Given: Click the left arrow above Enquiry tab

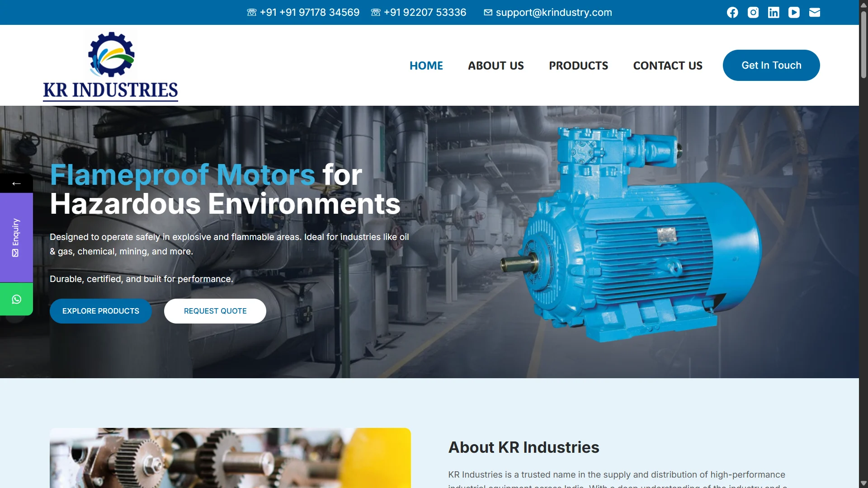Looking at the screenshot, I should [x=16, y=183].
